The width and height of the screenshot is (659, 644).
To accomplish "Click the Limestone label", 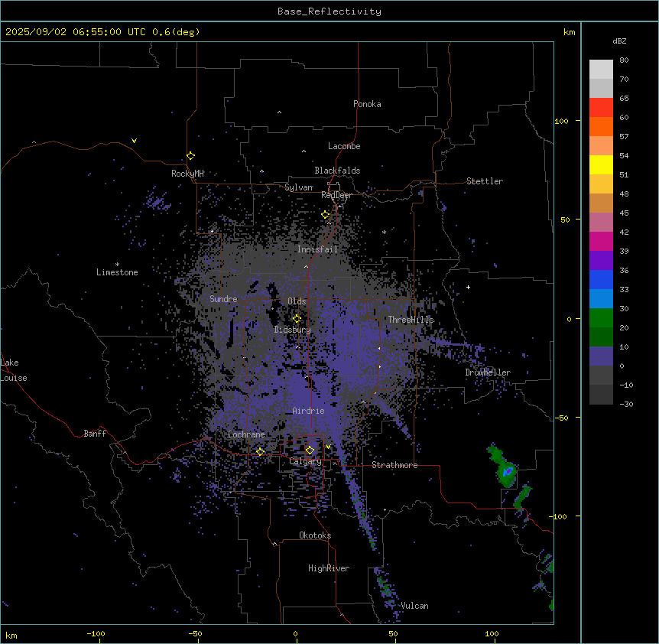I will pos(117,272).
